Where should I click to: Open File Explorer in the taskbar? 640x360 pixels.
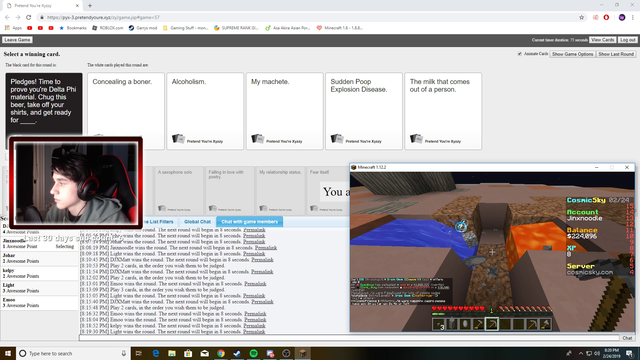(x=172, y=353)
